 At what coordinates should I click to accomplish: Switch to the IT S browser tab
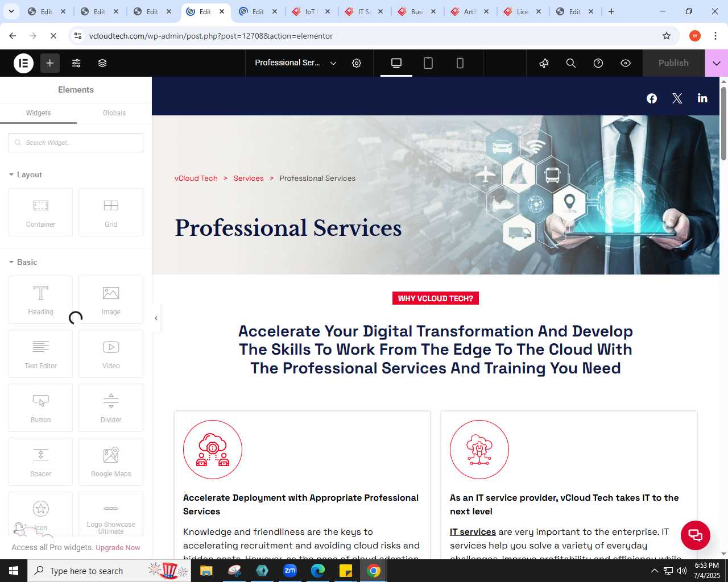click(x=364, y=11)
